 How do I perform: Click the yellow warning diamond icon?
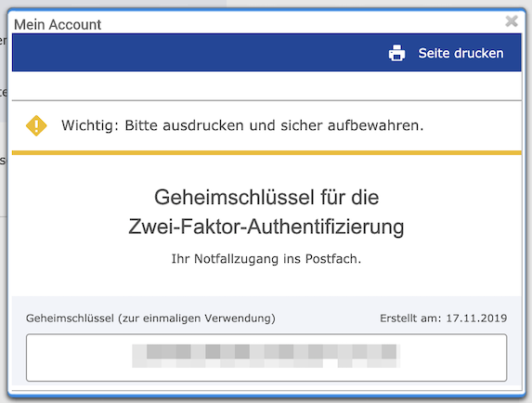[x=36, y=125]
